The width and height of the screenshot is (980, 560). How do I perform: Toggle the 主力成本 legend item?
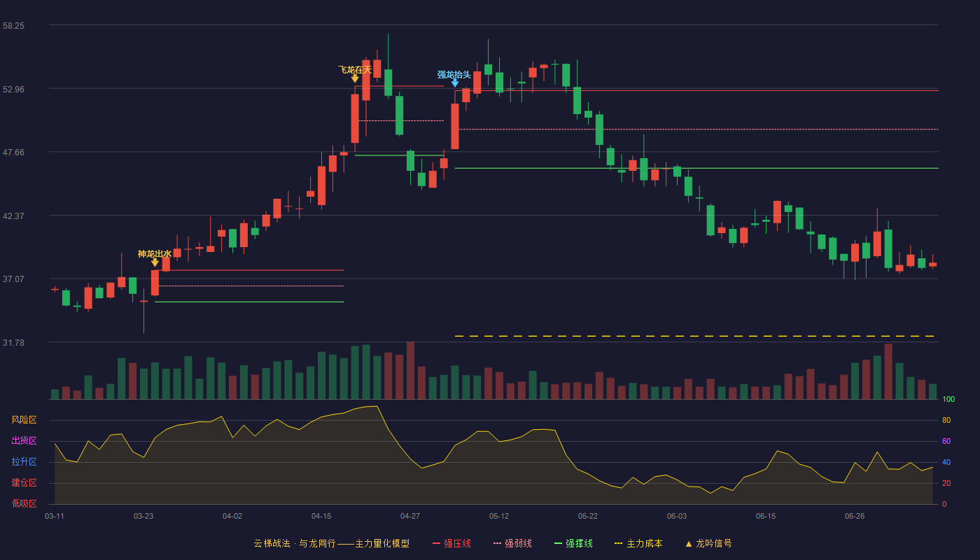click(x=638, y=543)
